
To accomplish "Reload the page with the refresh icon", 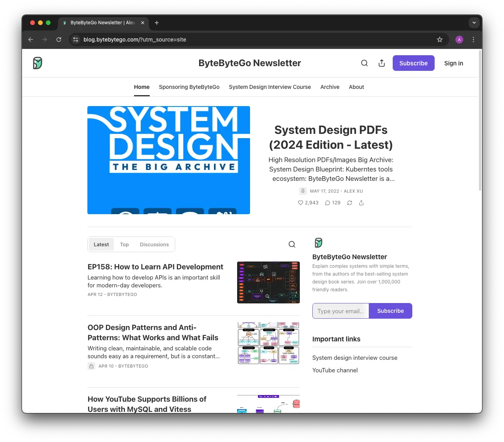I will [59, 40].
